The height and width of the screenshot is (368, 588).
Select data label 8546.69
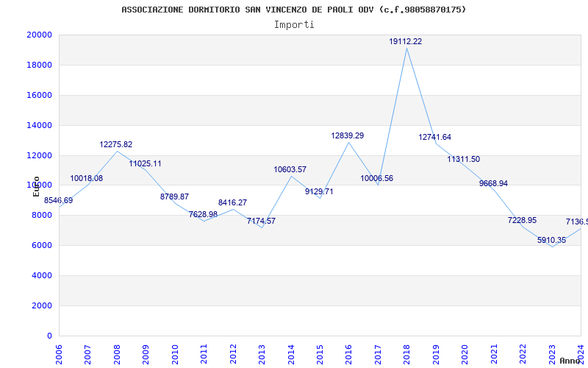pyautogui.click(x=59, y=200)
